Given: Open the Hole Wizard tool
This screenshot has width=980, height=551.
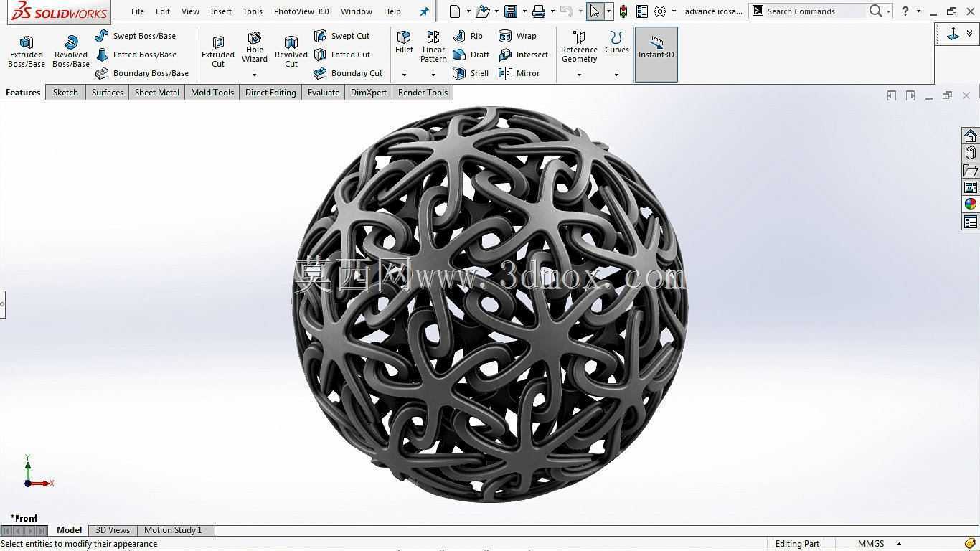Looking at the screenshot, I should click(x=255, y=47).
